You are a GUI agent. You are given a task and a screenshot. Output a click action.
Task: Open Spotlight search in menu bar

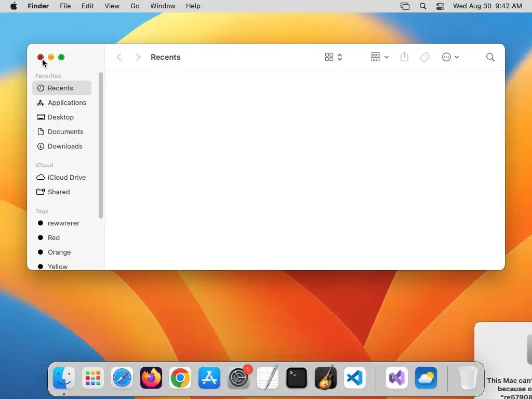[423, 6]
